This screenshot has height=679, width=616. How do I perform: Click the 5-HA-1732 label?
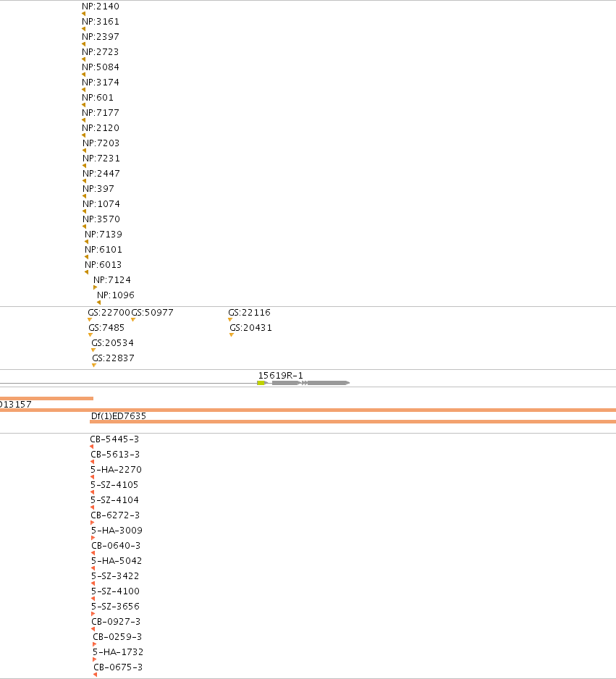[118, 651]
